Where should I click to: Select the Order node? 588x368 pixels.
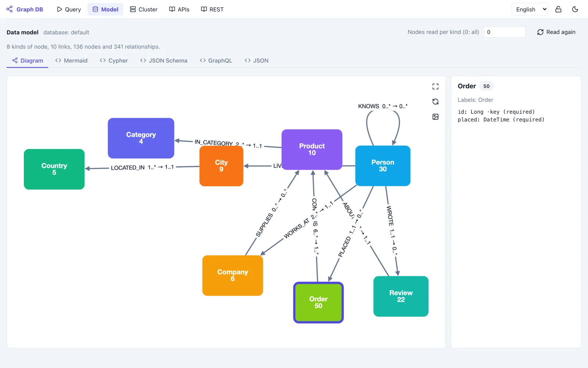(x=318, y=302)
